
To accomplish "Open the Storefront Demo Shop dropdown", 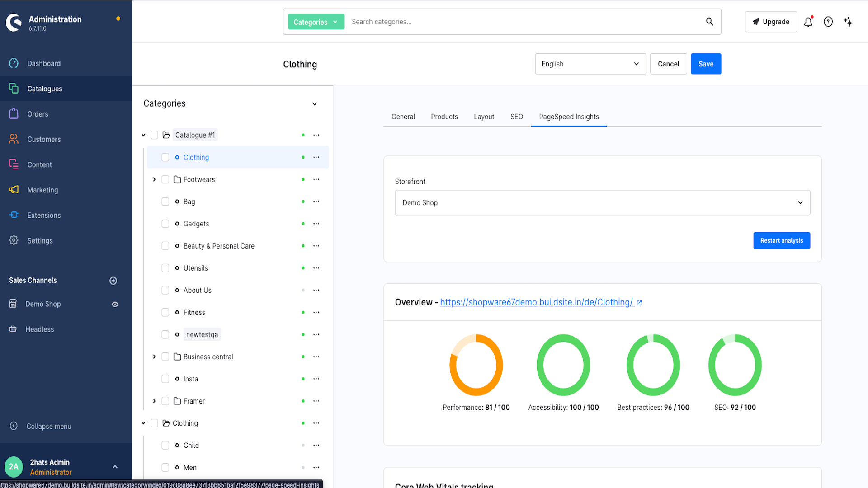I will 602,202.
